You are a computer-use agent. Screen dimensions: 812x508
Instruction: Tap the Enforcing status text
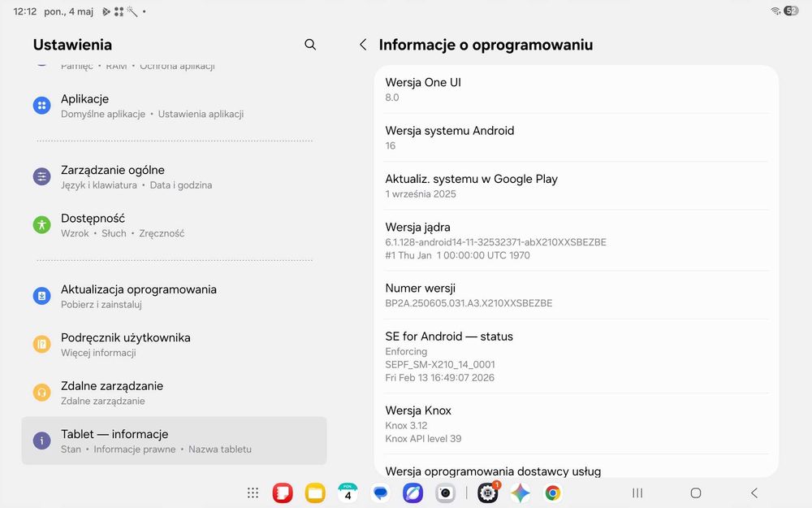[406, 351]
